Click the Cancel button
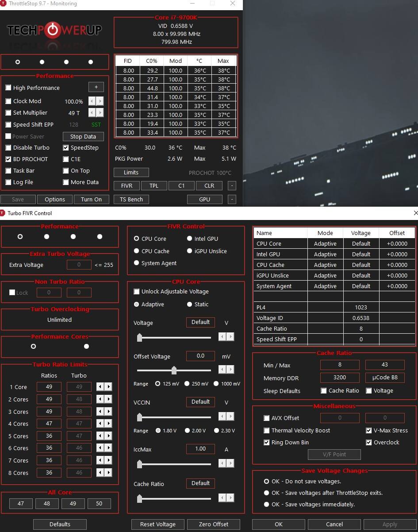The width and height of the screenshot is (418, 532). 334,524
